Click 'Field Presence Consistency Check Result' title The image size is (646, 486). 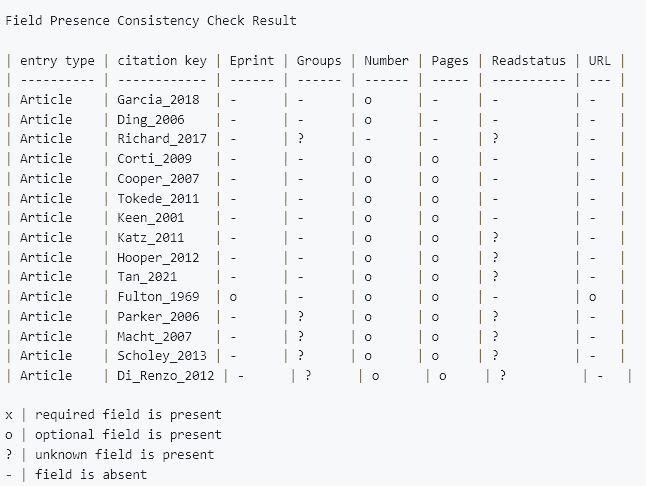pyautogui.click(x=151, y=21)
